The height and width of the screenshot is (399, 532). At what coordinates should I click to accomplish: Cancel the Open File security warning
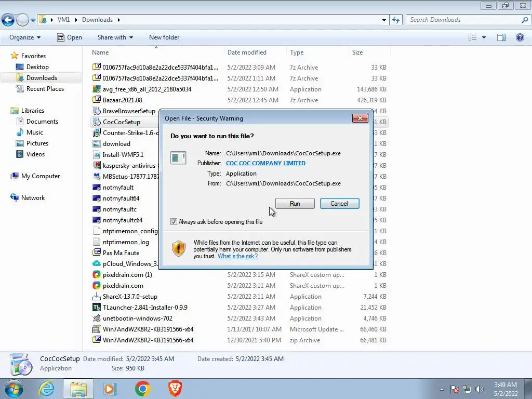click(339, 204)
